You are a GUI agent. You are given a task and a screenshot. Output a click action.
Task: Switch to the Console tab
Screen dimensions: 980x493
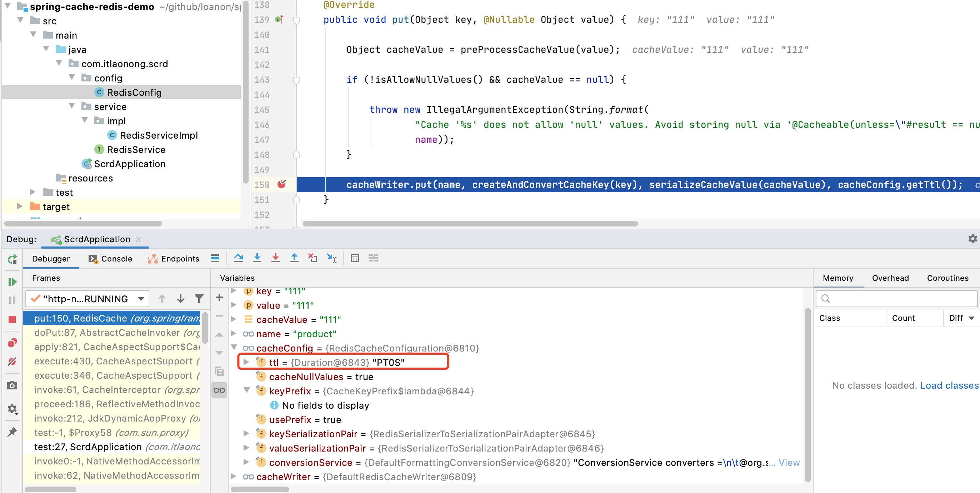click(x=110, y=258)
